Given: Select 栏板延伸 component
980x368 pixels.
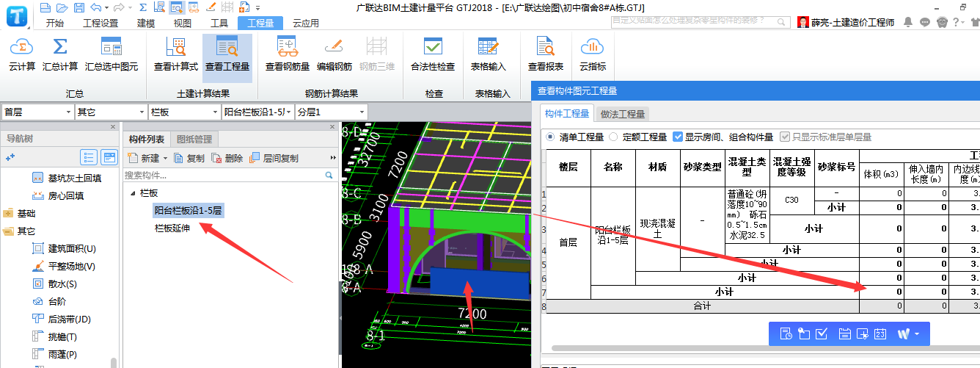Looking at the screenshot, I should (172, 228).
